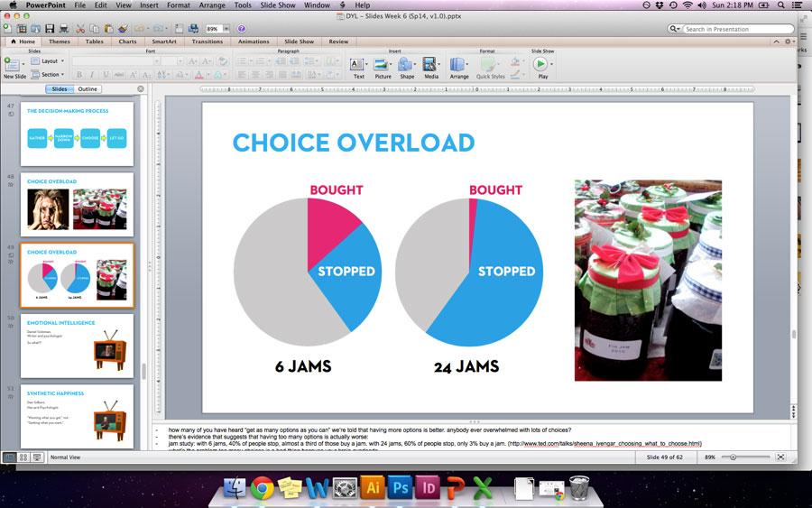
Task: Open the Transitions ribbon tab
Action: tap(208, 42)
